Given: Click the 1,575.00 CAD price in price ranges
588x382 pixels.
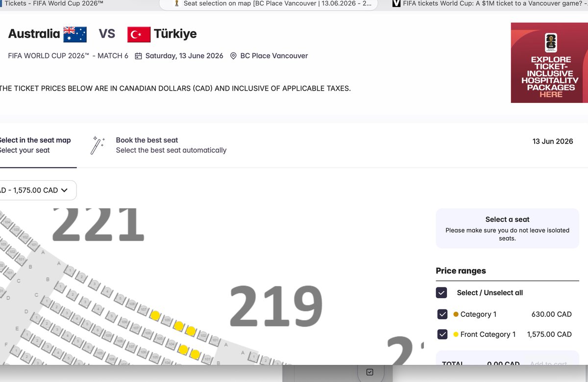Looking at the screenshot, I should pyautogui.click(x=549, y=334).
